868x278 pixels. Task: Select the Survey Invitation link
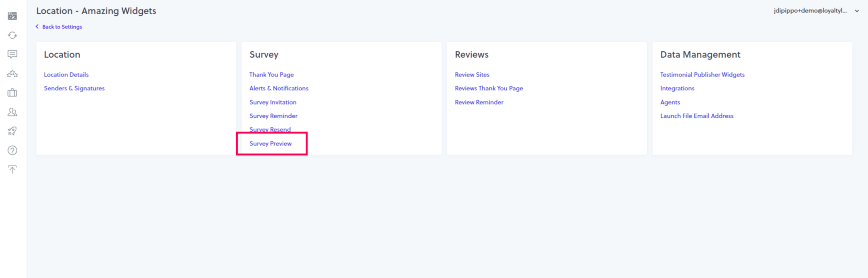tap(272, 102)
